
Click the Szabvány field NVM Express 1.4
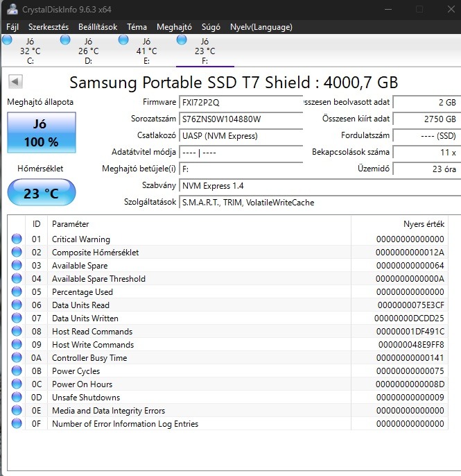click(320, 186)
